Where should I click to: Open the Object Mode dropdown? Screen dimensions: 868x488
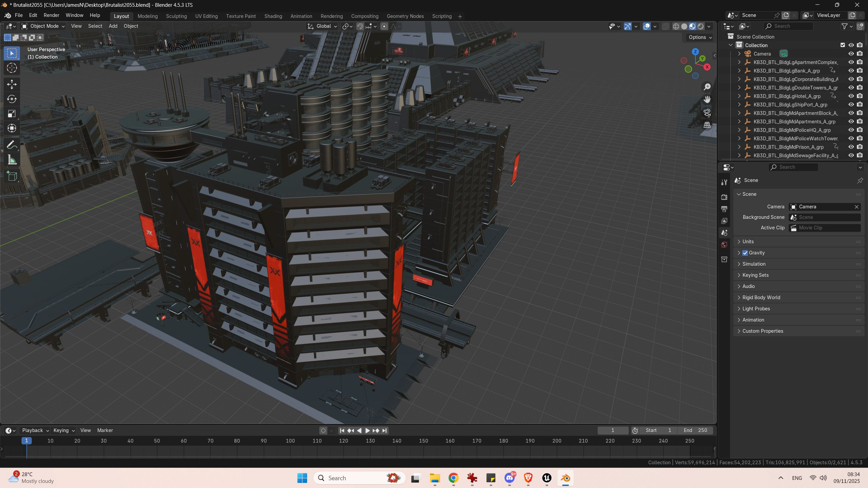point(43,26)
